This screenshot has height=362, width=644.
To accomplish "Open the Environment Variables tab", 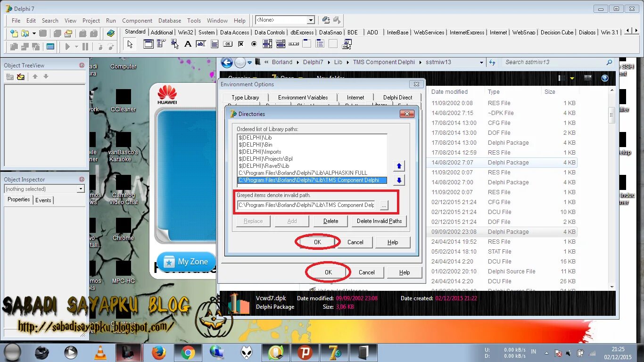I will pos(303,98).
